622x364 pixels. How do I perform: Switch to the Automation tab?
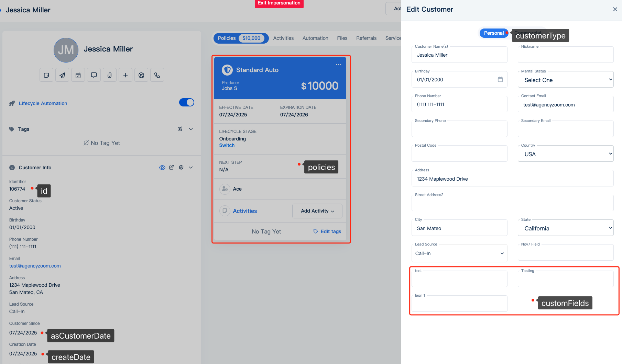tap(315, 38)
